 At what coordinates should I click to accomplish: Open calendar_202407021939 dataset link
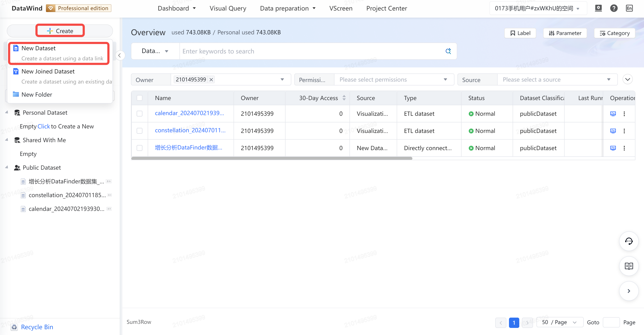coord(189,113)
